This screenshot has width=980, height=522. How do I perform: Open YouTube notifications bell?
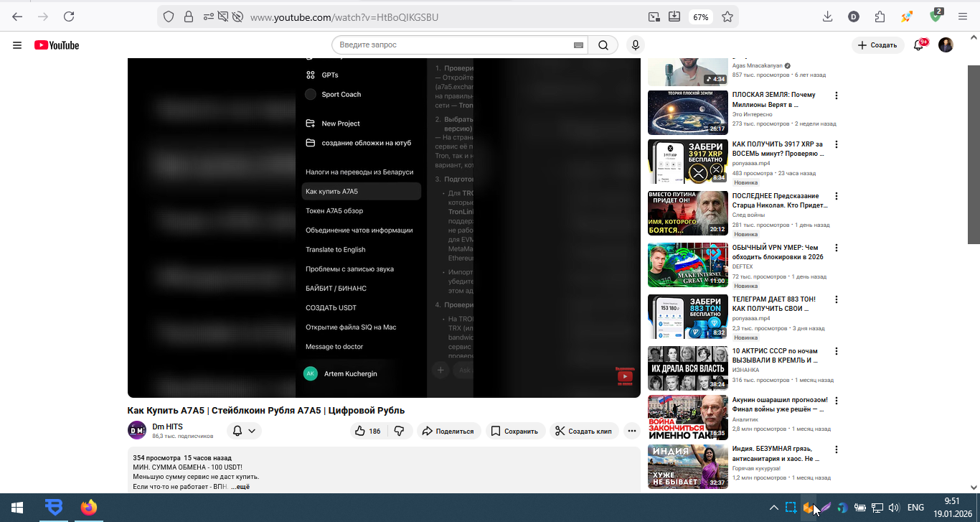point(919,45)
